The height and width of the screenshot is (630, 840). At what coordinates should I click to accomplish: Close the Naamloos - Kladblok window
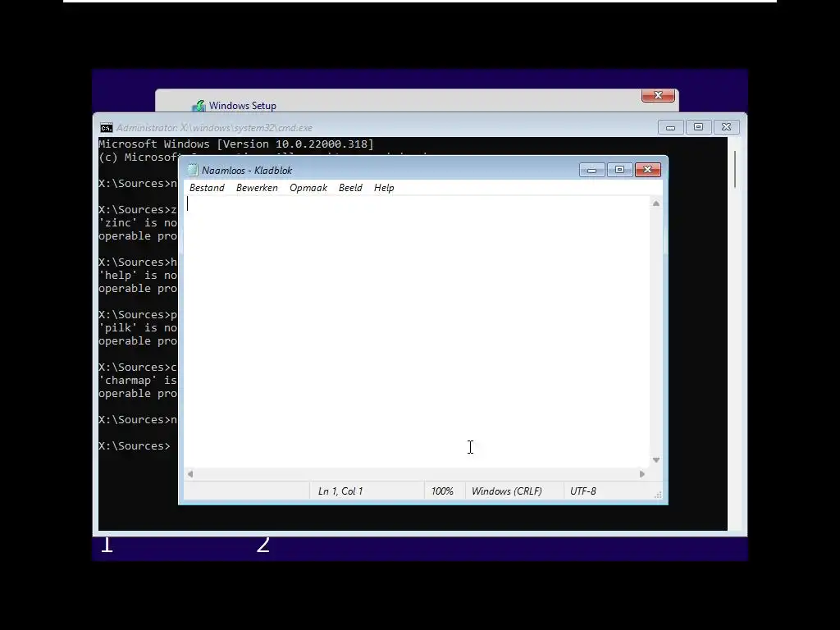point(648,170)
